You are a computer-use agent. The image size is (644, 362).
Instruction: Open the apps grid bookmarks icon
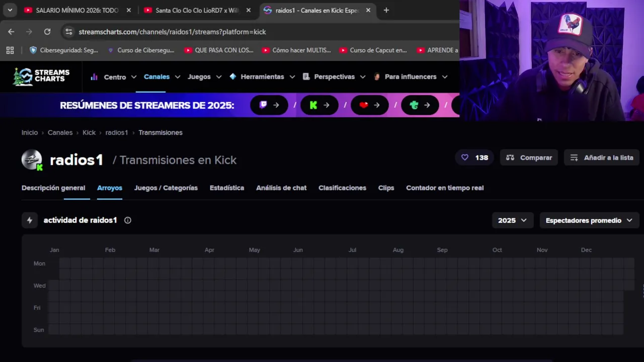click(x=10, y=50)
